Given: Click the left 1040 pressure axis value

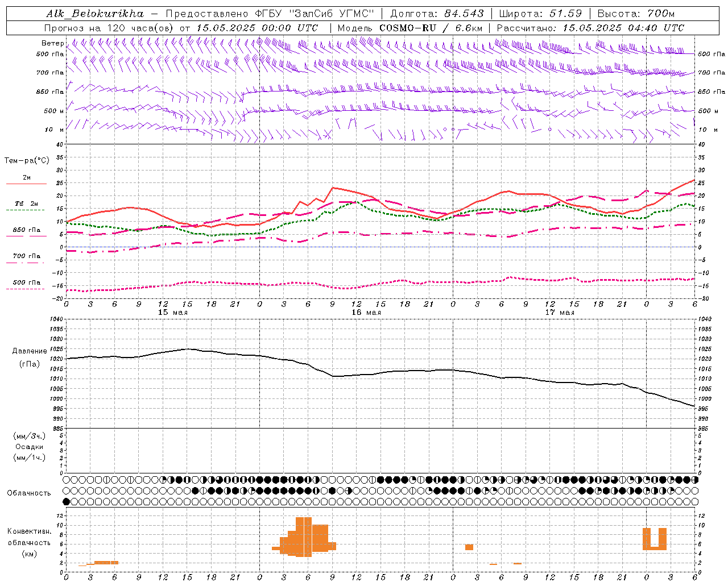Looking at the screenshot, I should (x=57, y=319).
